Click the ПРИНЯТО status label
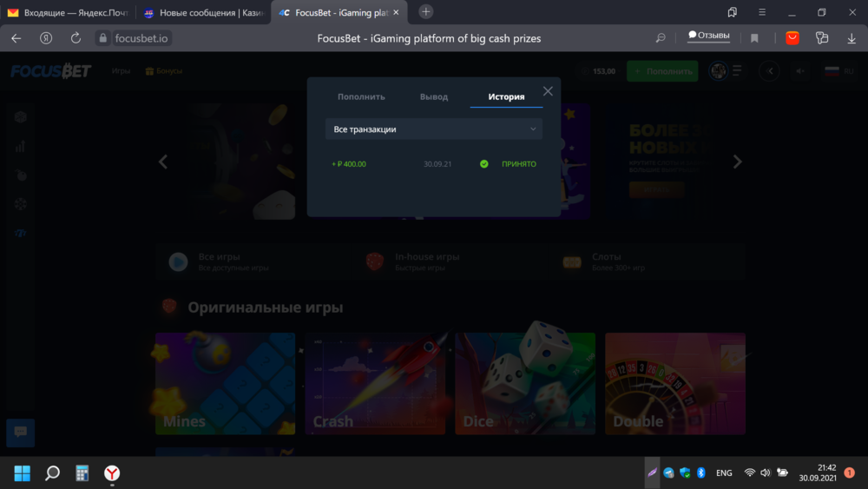This screenshot has width=868, height=489. pos(519,164)
